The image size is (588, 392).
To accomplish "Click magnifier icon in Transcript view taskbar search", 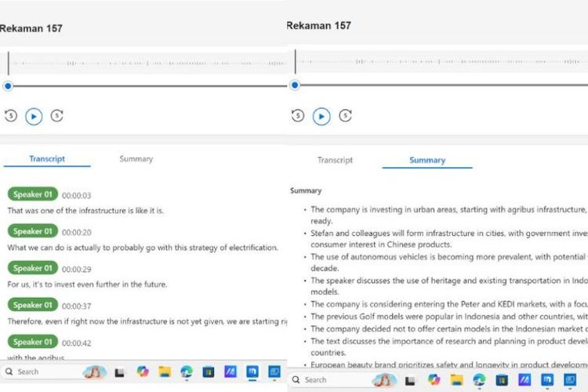I will click(x=9, y=372).
